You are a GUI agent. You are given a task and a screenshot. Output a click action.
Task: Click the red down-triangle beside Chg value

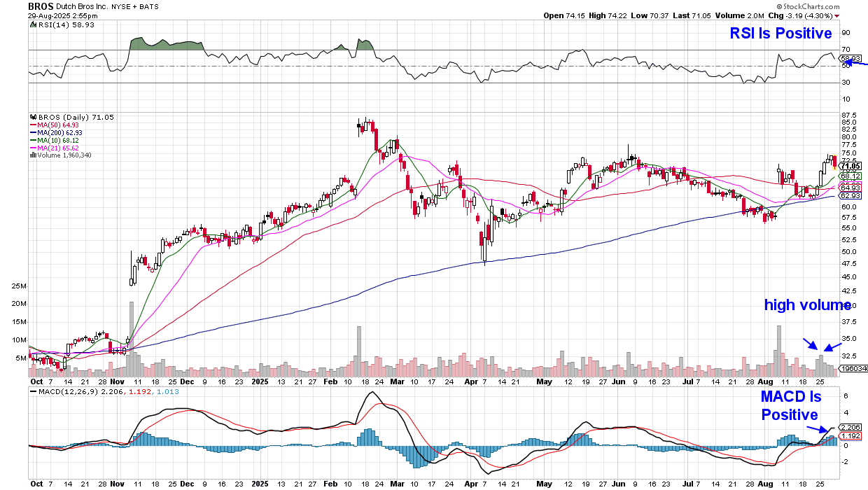836,15
